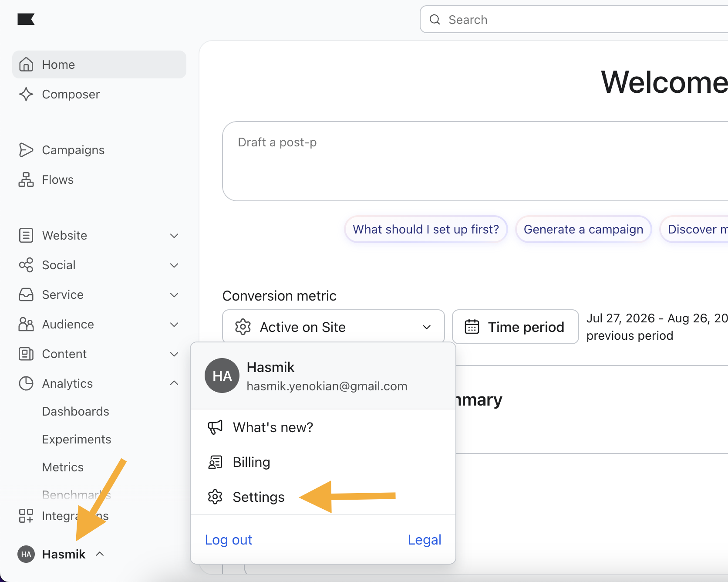Select Settings in account menu

323,497
